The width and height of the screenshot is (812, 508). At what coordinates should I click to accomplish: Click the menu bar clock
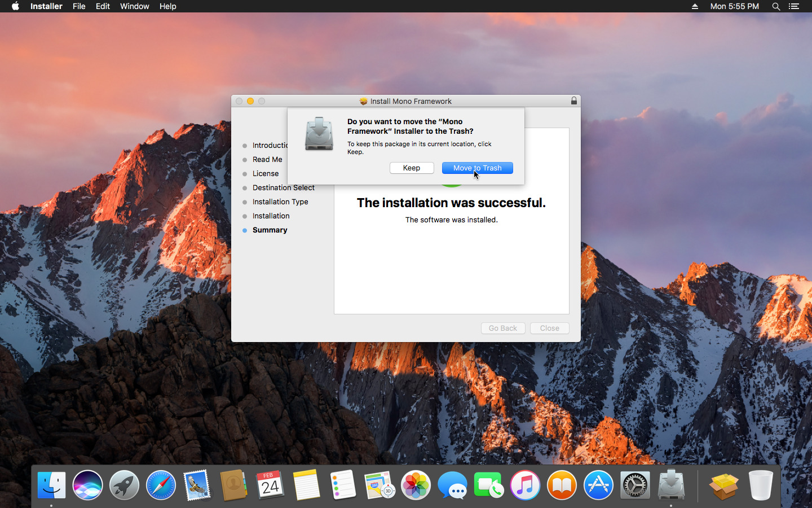(x=734, y=6)
